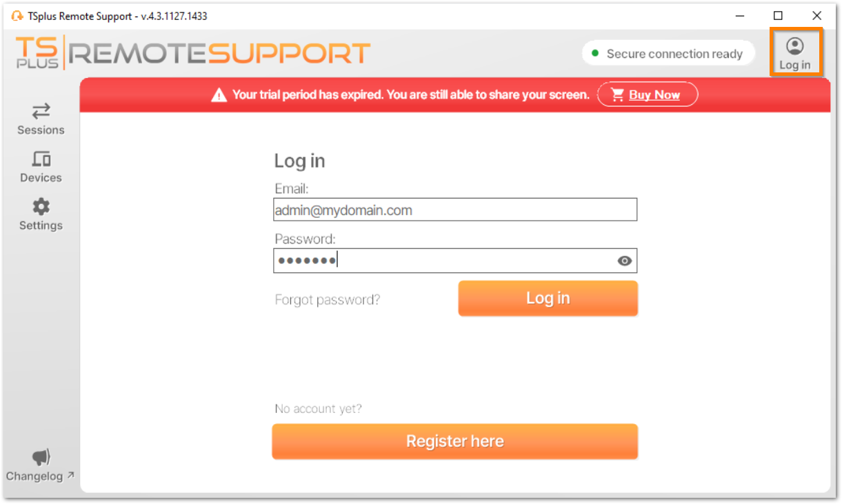Click the green secure connection indicator
This screenshot has height=504, width=842.
594,53
